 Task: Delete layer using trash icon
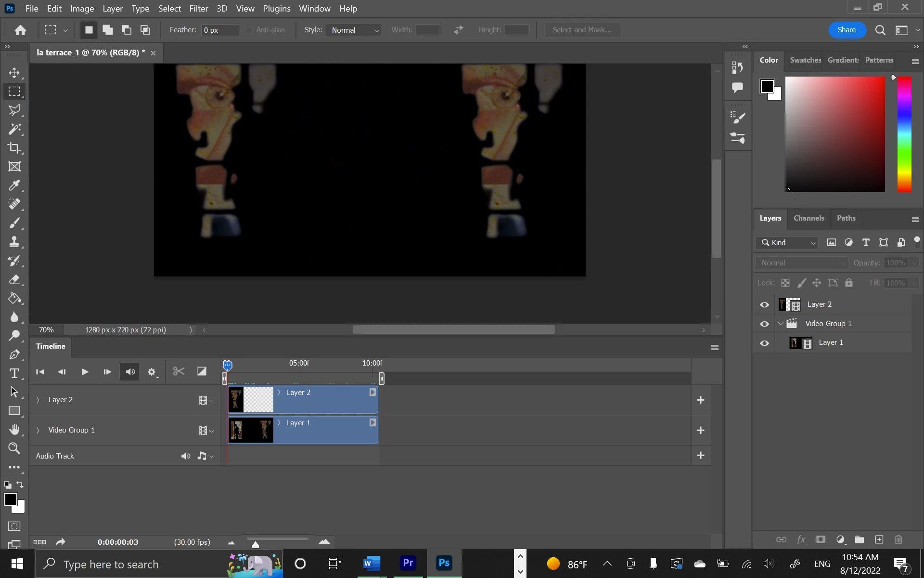point(898,539)
